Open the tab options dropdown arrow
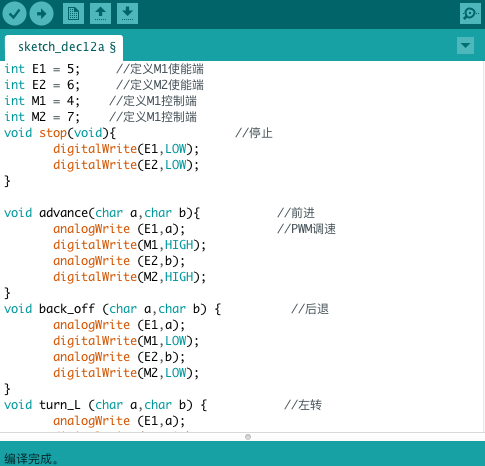The height and width of the screenshot is (466, 485). point(465,45)
